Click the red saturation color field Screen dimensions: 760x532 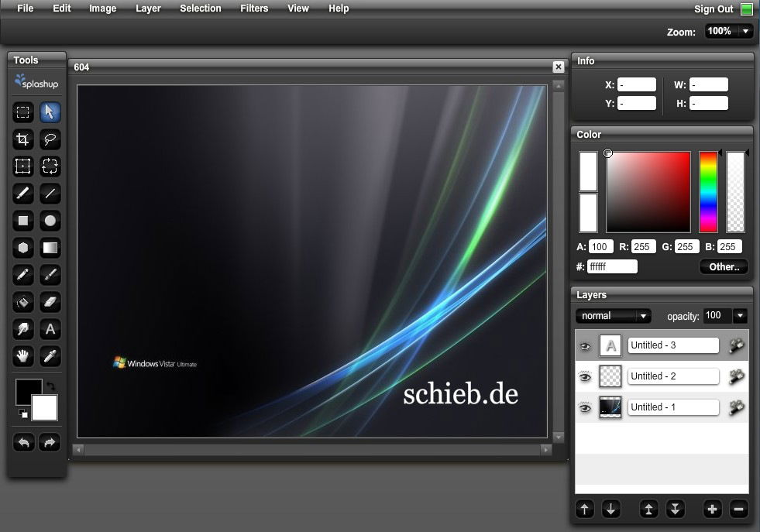coord(648,192)
